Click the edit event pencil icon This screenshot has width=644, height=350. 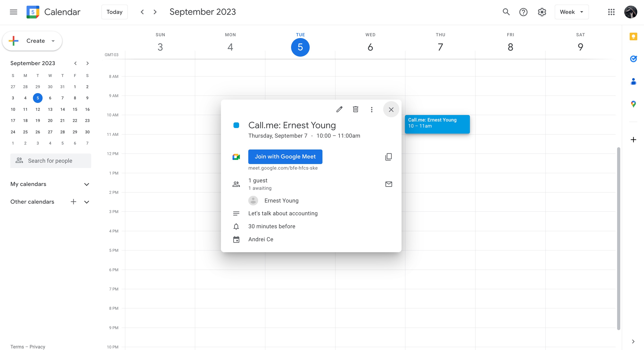tap(339, 109)
